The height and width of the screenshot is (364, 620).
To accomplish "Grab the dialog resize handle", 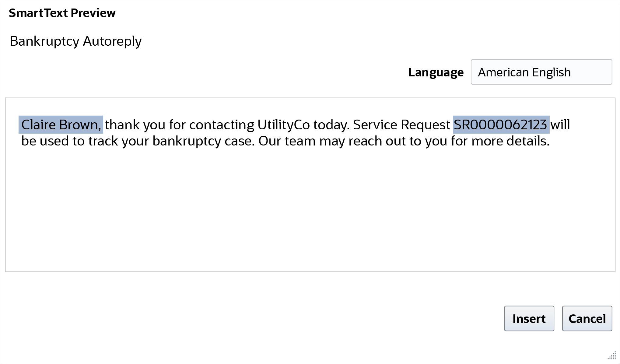I will 612,355.
